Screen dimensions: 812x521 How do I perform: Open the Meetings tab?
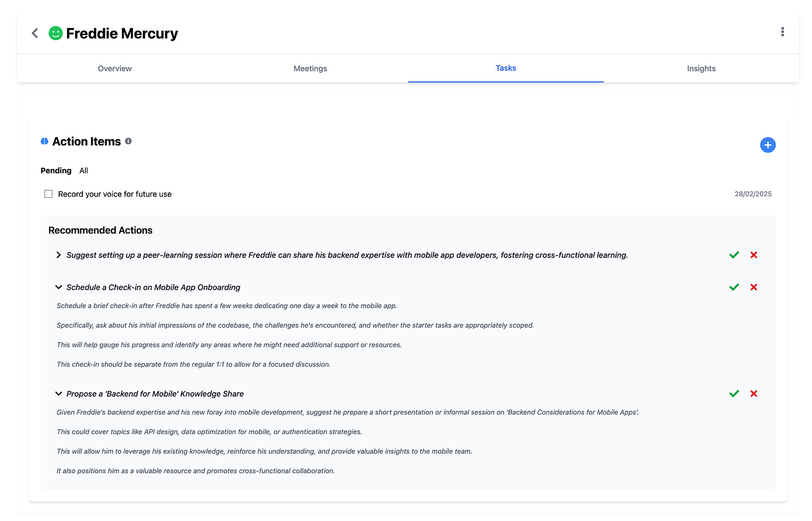(x=310, y=69)
